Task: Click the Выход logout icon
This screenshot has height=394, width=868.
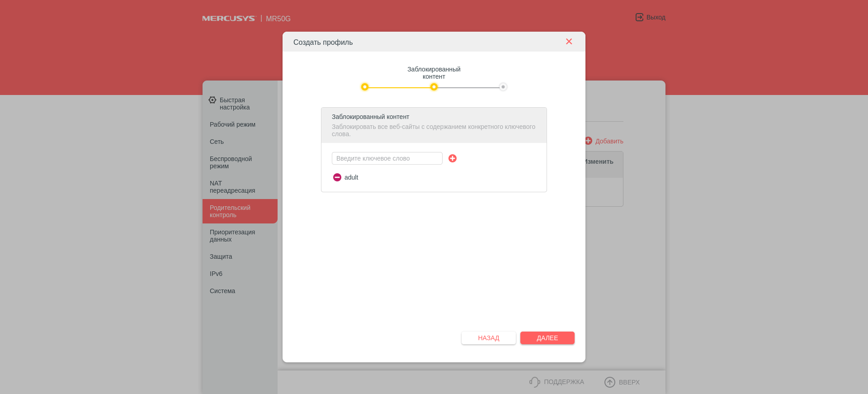Action: [x=639, y=17]
